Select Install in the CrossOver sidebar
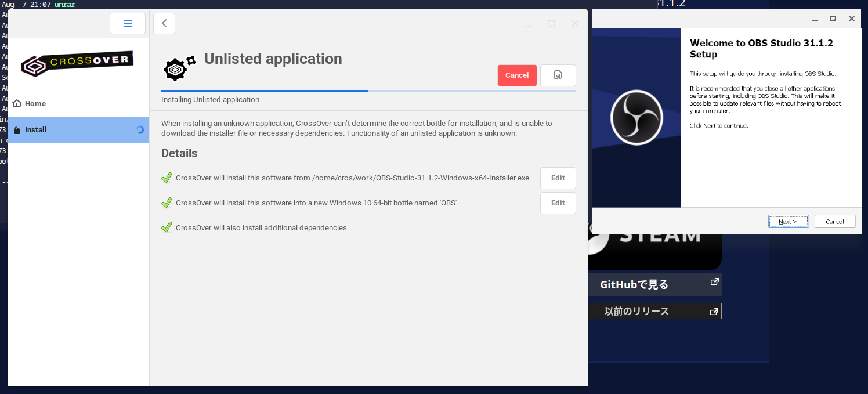 click(x=78, y=130)
